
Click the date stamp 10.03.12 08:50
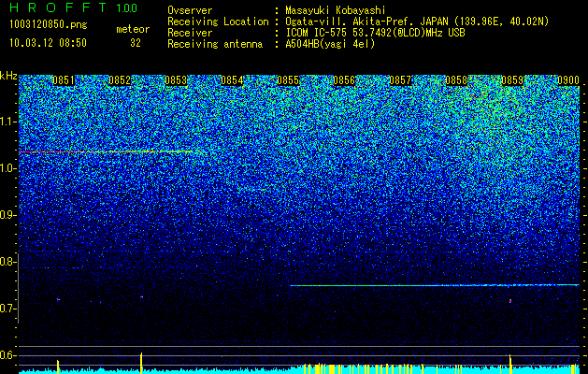point(48,43)
